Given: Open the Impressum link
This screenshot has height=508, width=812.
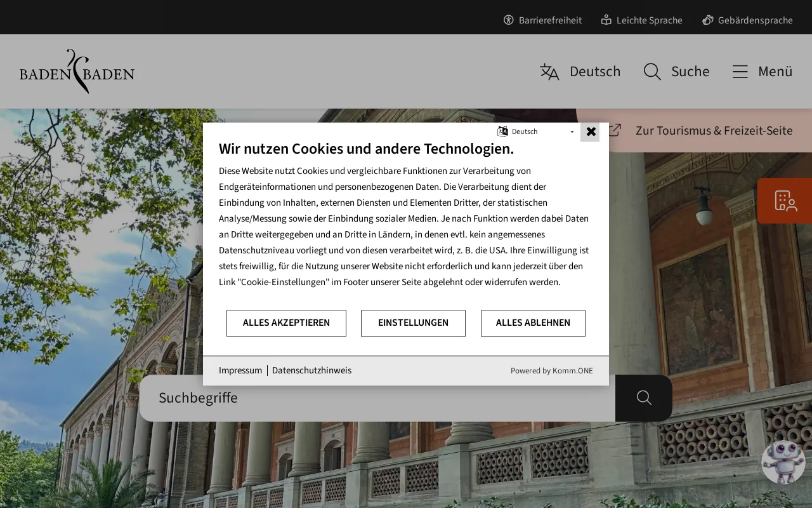Looking at the screenshot, I should click(240, 371).
